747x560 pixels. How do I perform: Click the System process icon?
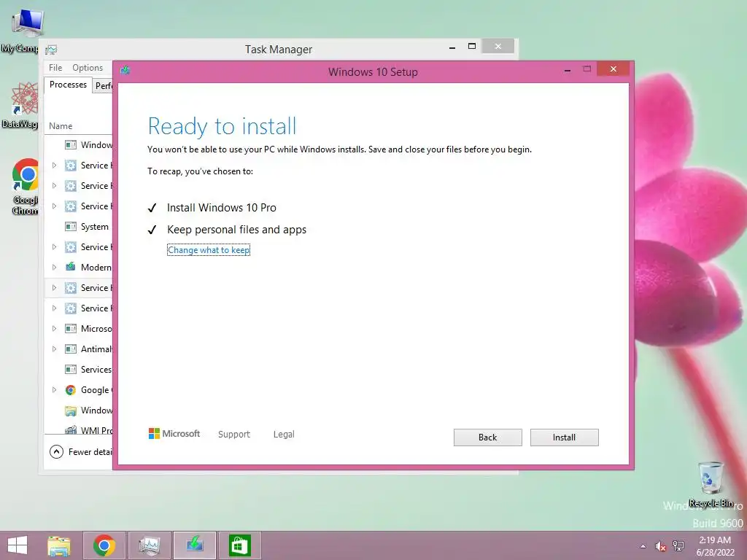(x=71, y=227)
